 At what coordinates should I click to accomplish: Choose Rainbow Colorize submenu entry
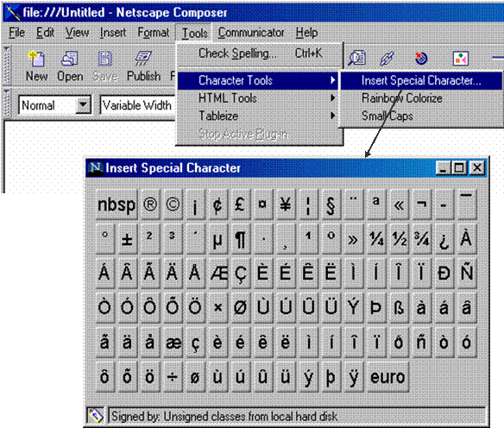point(421,98)
